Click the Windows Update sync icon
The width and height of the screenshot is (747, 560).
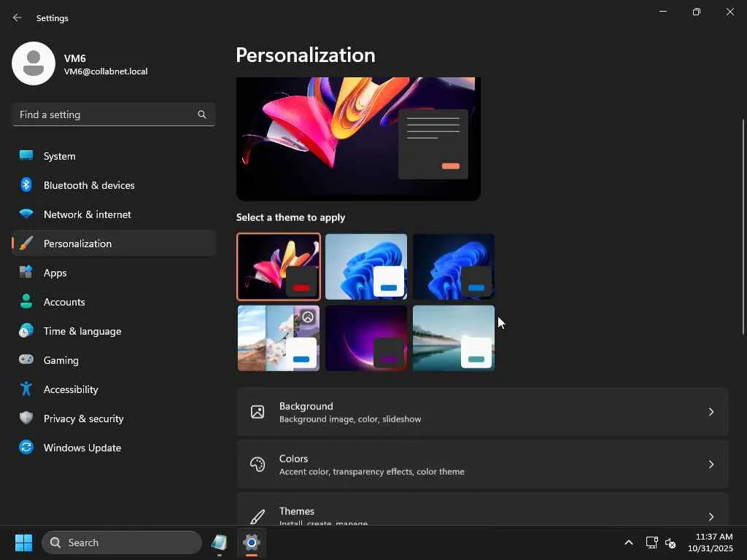point(26,447)
